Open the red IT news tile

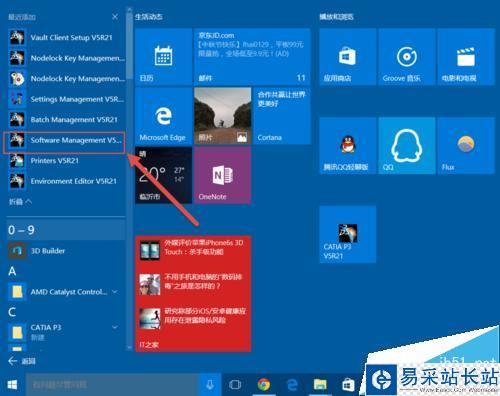pos(193,294)
